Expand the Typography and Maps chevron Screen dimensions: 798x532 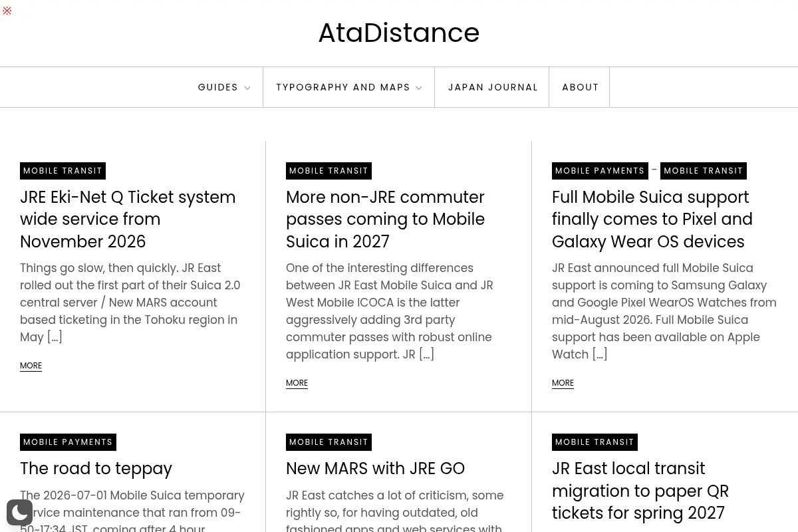pos(419,88)
